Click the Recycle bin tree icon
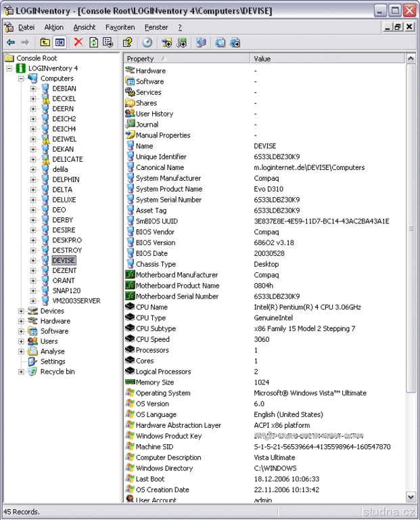The width and height of the screenshot is (420, 520). 32,372
